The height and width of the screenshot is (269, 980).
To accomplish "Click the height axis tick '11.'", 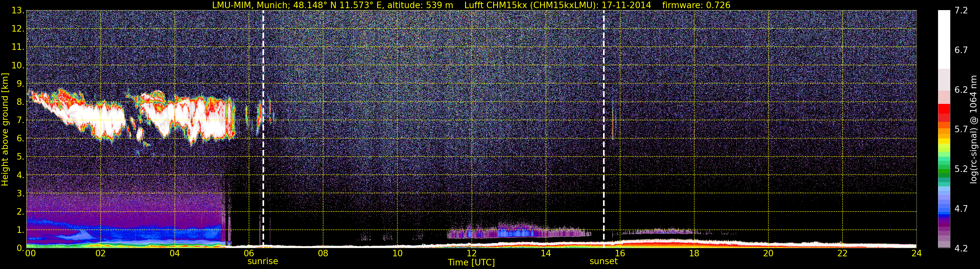I will (x=18, y=47).
